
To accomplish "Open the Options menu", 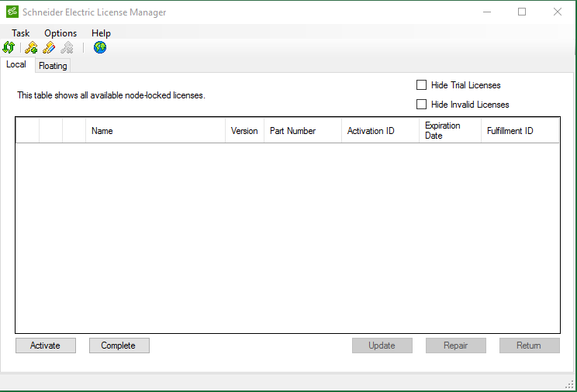I will point(60,33).
